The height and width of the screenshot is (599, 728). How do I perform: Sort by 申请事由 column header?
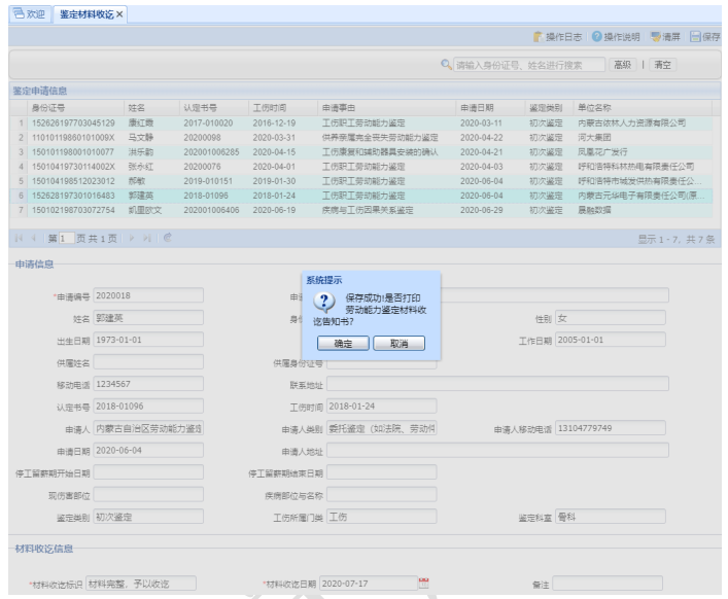(386, 108)
